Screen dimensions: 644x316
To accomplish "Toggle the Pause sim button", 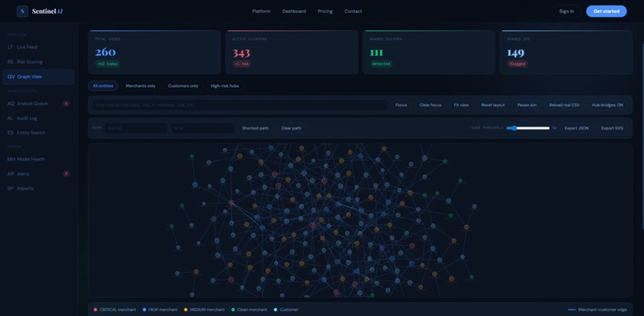I will pyautogui.click(x=527, y=105).
